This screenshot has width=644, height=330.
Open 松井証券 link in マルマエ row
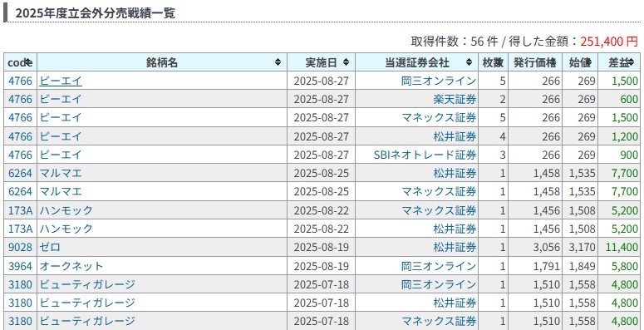pyautogui.click(x=455, y=174)
